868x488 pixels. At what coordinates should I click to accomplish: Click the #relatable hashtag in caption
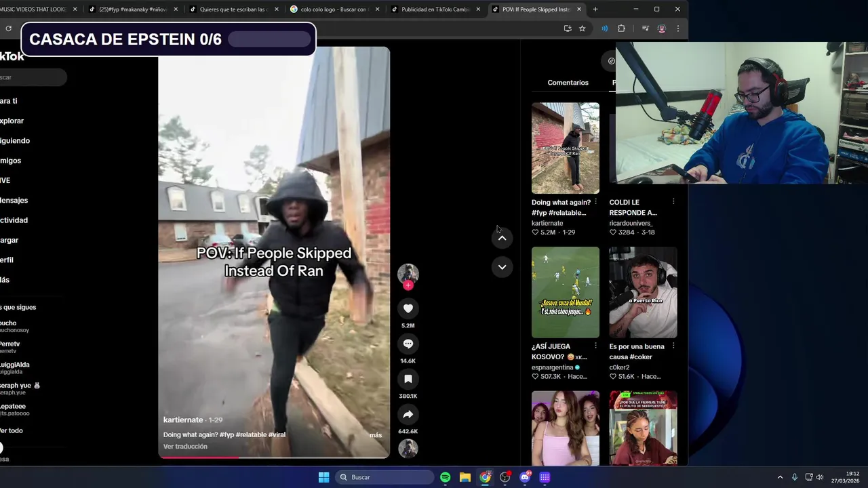(250, 435)
